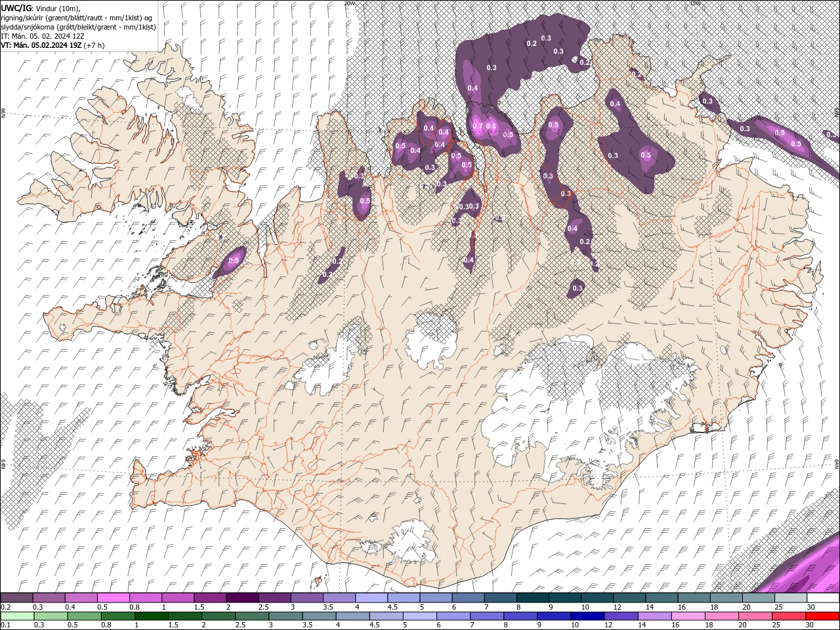Screen dimensions: 840x630
Task: Pick the upper legend swatch starting at 6
Action: click(x=468, y=598)
